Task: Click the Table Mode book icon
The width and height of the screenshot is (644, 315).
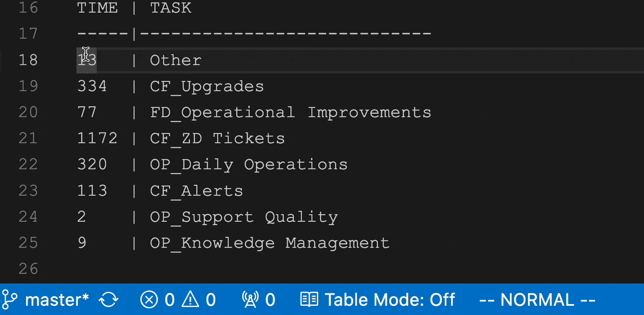Action: coord(309,300)
